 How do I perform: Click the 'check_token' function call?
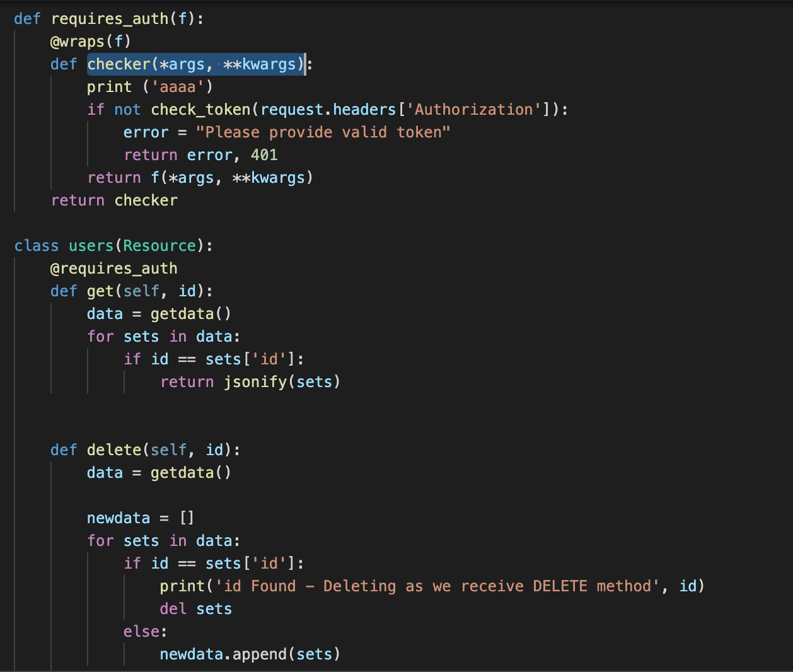[x=201, y=110]
